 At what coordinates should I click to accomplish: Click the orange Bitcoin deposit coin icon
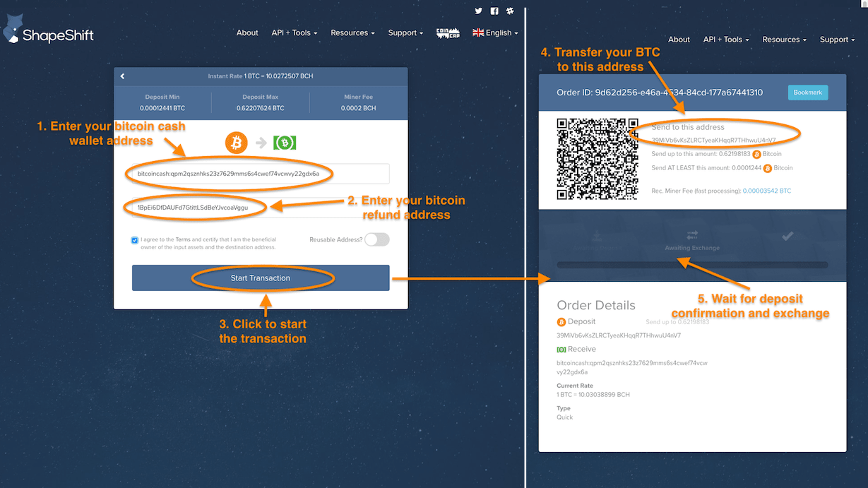pyautogui.click(x=237, y=143)
